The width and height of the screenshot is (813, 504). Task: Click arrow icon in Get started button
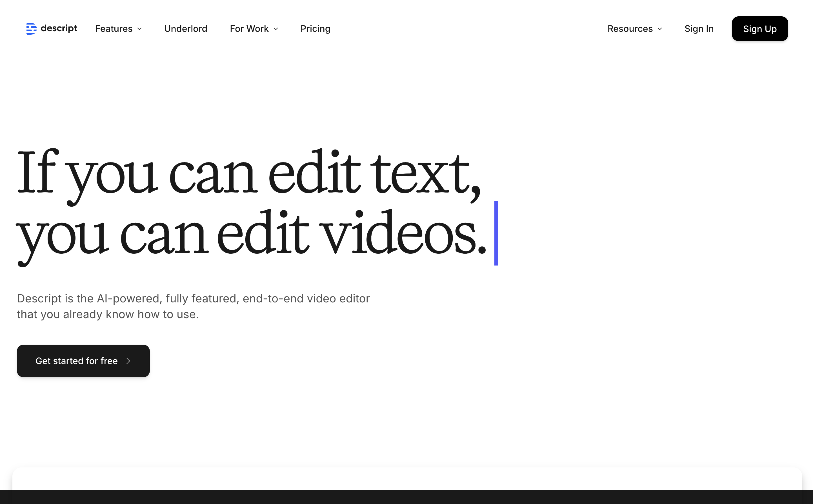(x=127, y=361)
